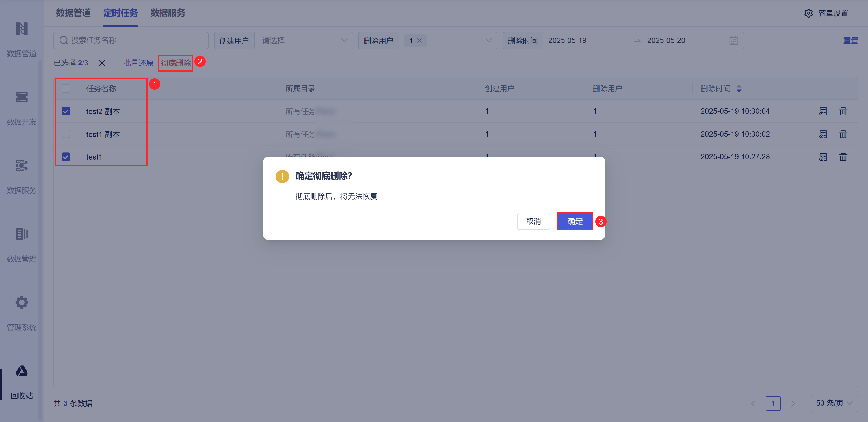Uncheck the test2-副本 checkbox
Screen dimensions: 868x422
click(66, 111)
